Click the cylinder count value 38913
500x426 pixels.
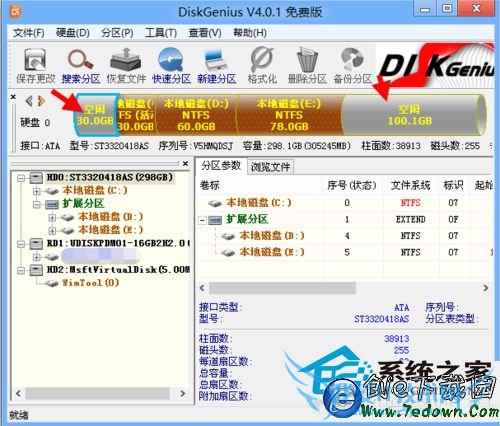click(396, 339)
